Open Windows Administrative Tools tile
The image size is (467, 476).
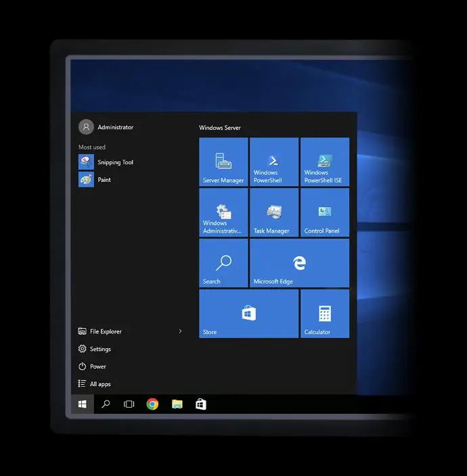point(223,212)
